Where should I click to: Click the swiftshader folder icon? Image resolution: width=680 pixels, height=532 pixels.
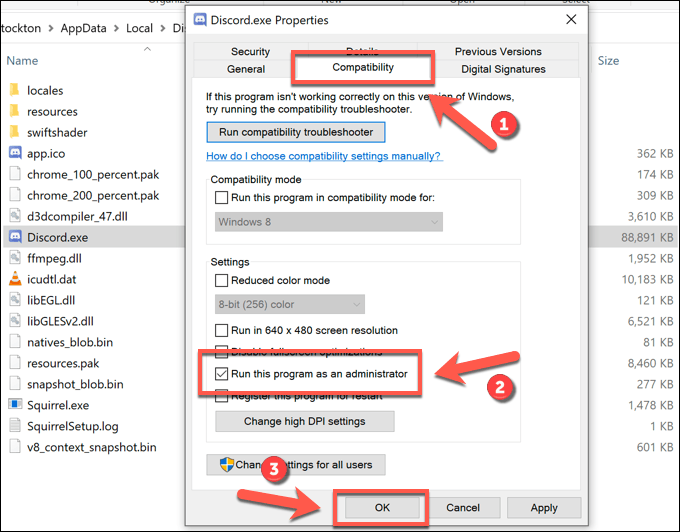pos(15,132)
